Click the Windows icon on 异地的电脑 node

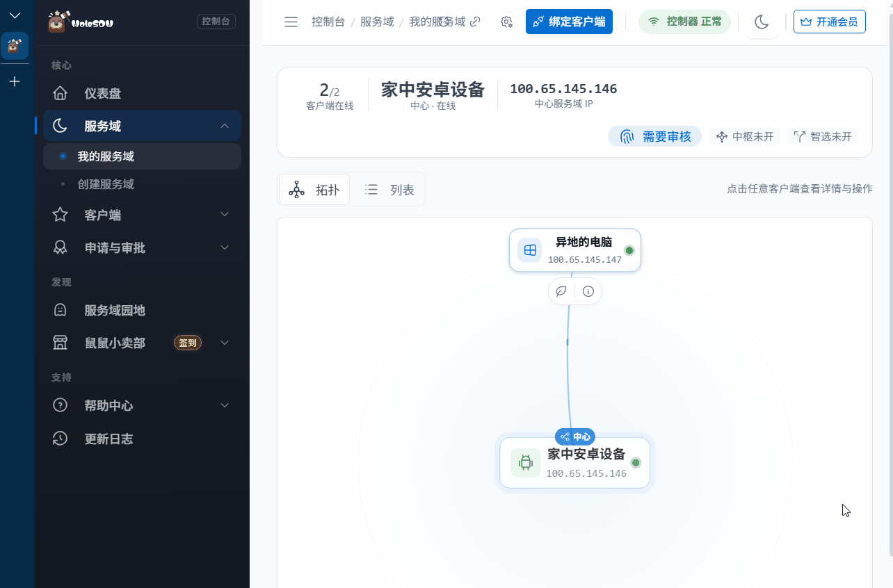pos(529,250)
